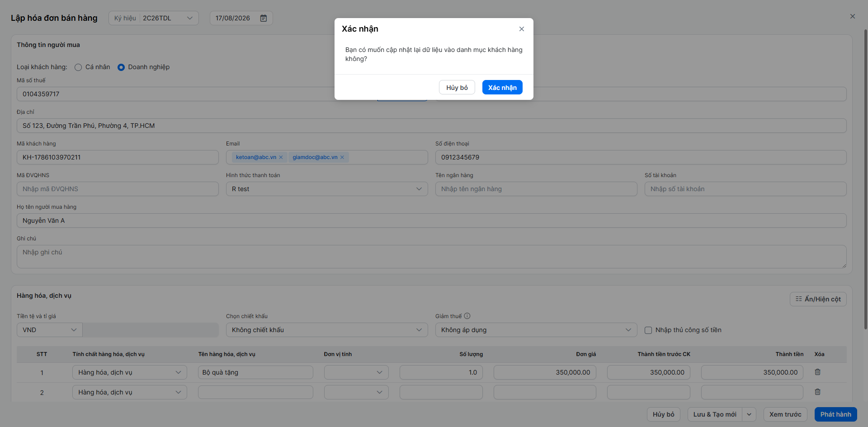The height and width of the screenshot is (427, 868).
Task: Enable the Nhập thủ công số tiền checkbox
Action: click(x=648, y=330)
